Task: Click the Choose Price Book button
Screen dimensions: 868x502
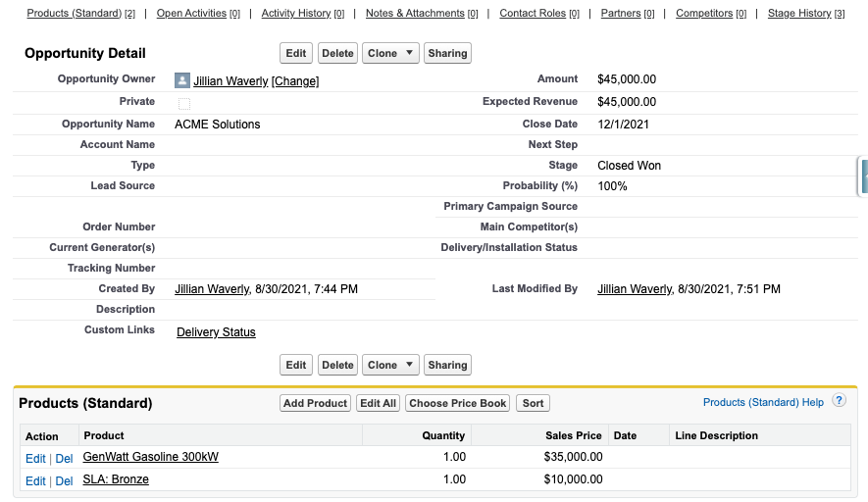Action: click(x=458, y=403)
